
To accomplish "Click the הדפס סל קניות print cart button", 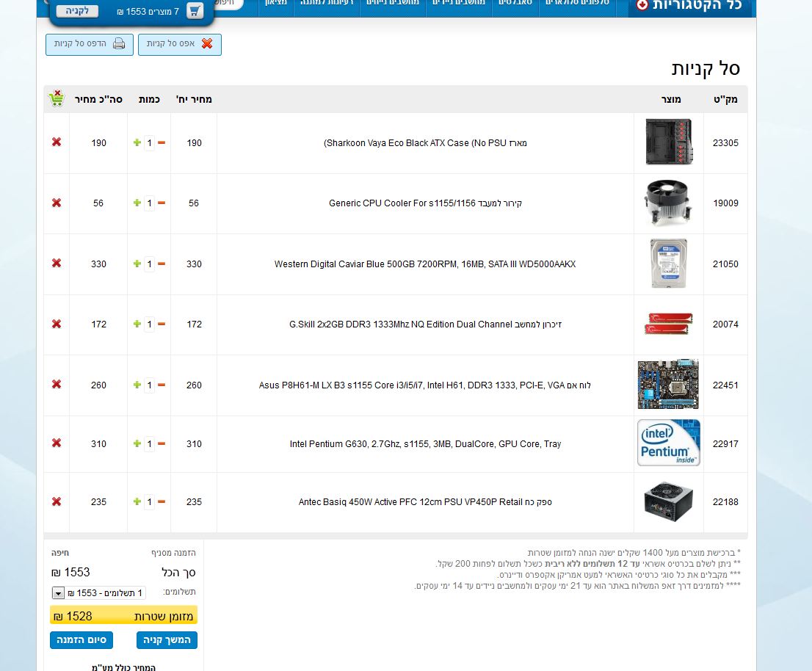I will pos(90,44).
